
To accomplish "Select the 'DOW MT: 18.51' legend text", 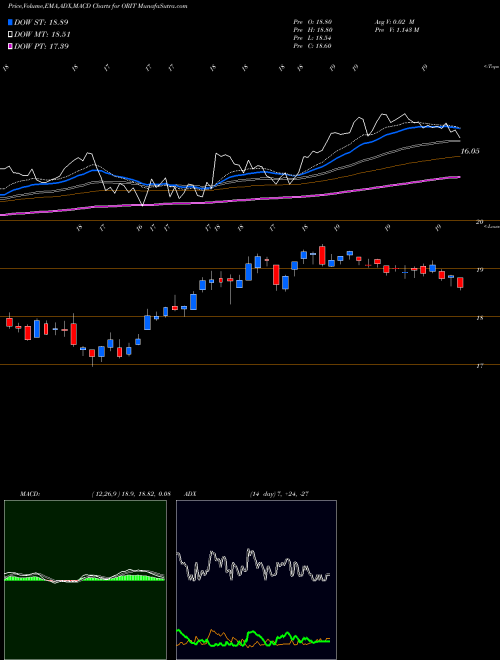I will point(42,35).
